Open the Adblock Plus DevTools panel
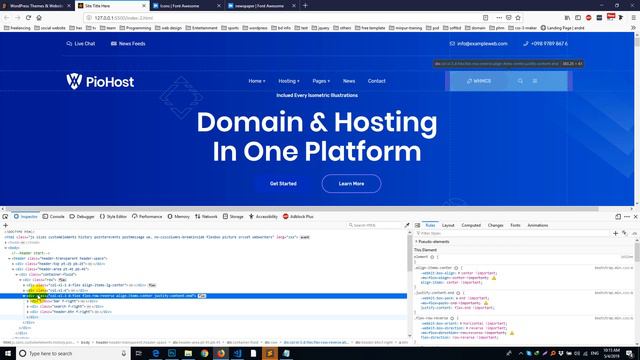This screenshot has width=640, height=360. click(x=298, y=217)
